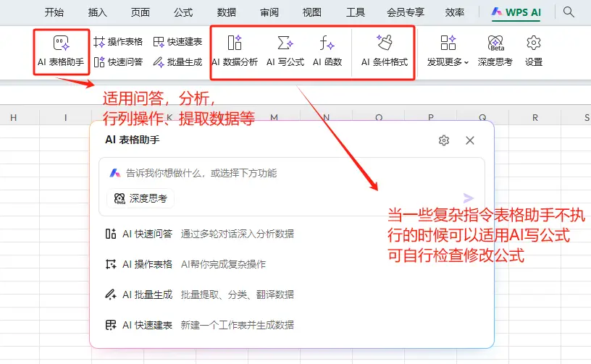This screenshot has width=591, height=364.
Task: Choose AI 快速建表 in the panel list
Action: tap(199, 325)
